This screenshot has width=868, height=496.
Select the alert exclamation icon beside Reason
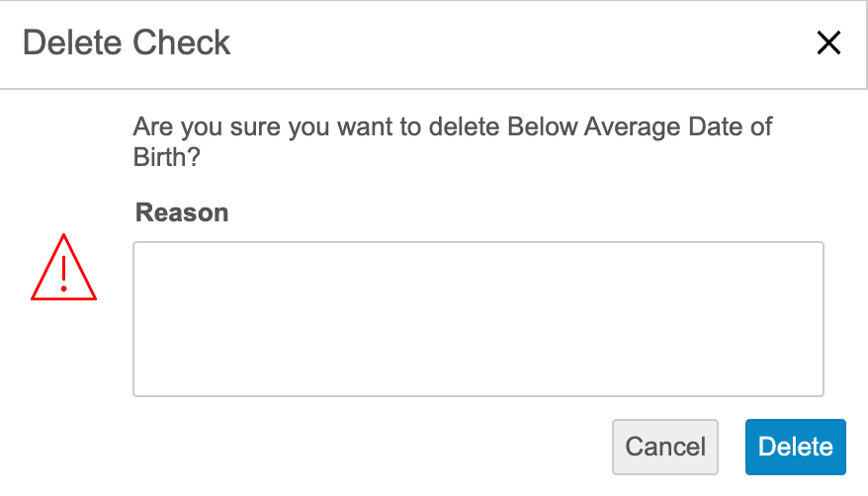[63, 269]
